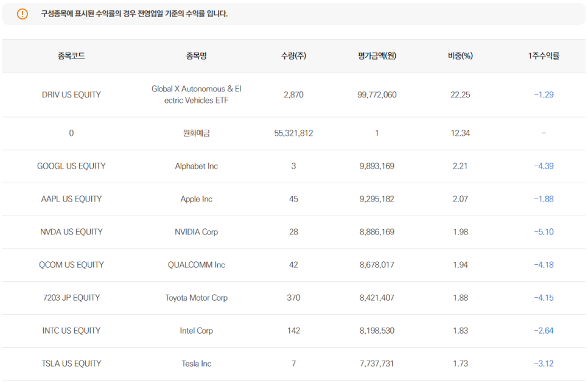Select the AAPL US EQUITY code
This screenshot has width=588, height=383.
click(x=71, y=199)
